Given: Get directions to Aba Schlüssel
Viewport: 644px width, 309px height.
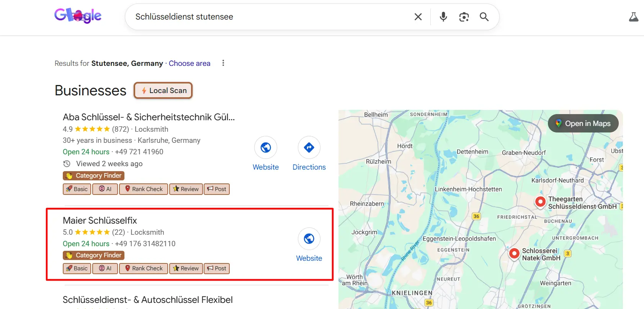Looking at the screenshot, I should (x=309, y=147).
